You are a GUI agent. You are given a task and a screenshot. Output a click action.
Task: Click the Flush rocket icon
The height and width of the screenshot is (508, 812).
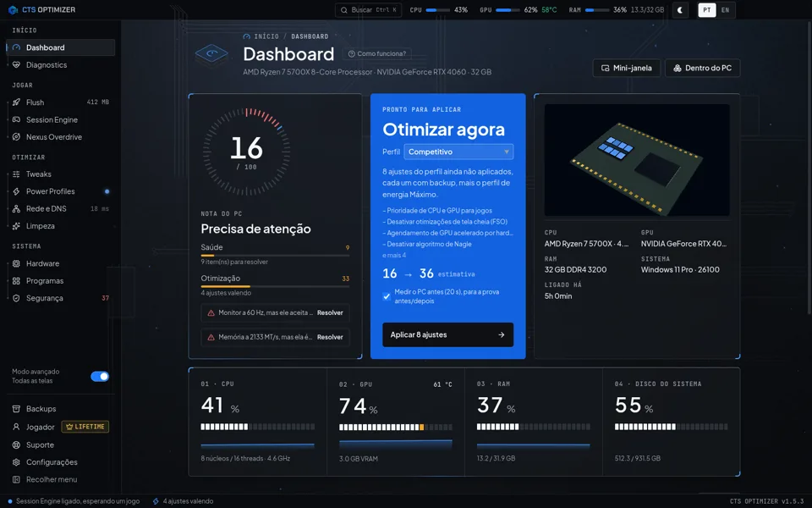pos(16,102)
